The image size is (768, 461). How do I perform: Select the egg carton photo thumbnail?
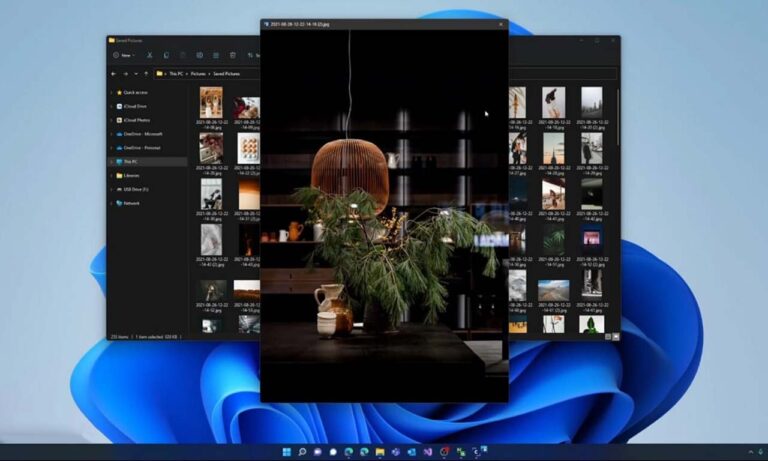(248, 148)
